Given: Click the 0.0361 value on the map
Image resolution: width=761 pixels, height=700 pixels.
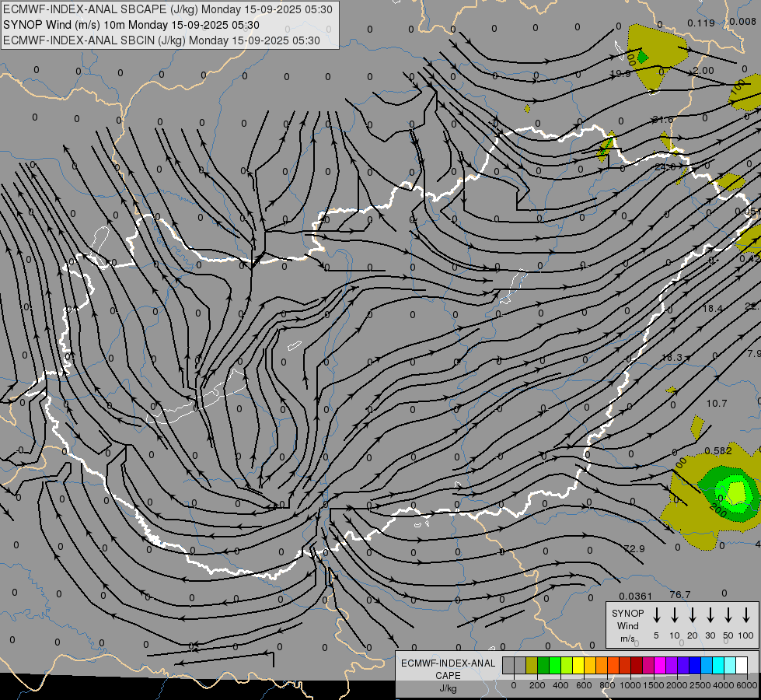Looking at the screenshot, I should [x=635, y=596].
